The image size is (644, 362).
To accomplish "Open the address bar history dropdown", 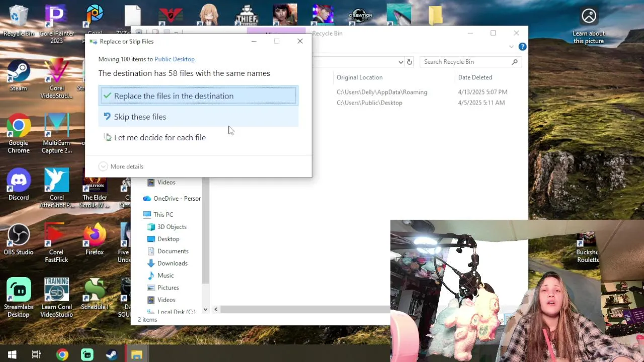I will pos(400,62).
